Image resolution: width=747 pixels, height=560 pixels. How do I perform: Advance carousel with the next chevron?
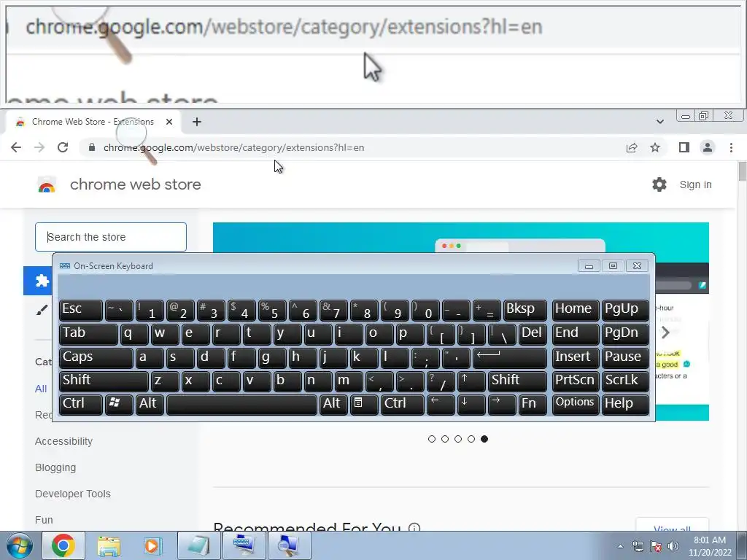[665, 332]
